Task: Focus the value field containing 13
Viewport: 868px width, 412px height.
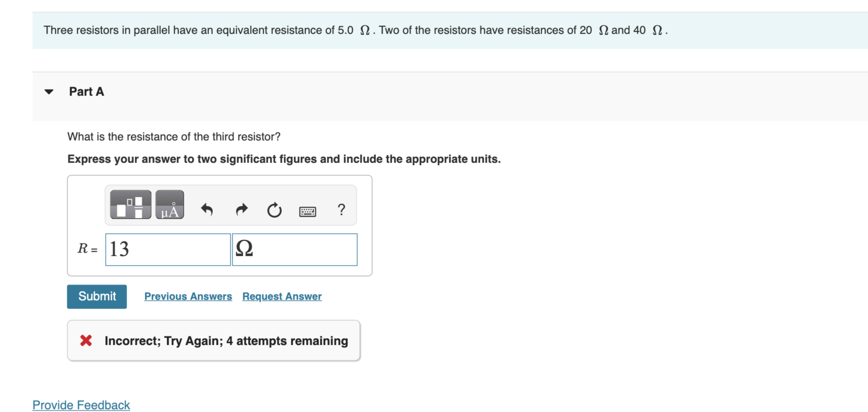Action: [x=168, y=249]
